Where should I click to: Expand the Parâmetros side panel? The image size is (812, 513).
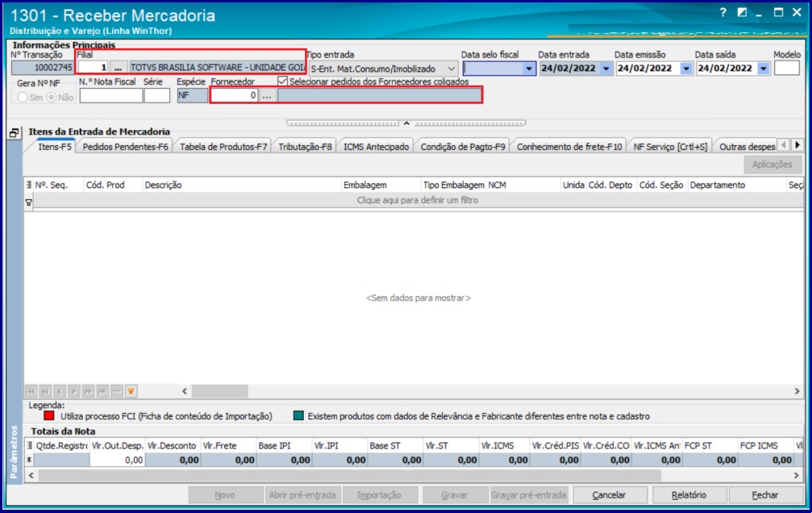[14, 451]
